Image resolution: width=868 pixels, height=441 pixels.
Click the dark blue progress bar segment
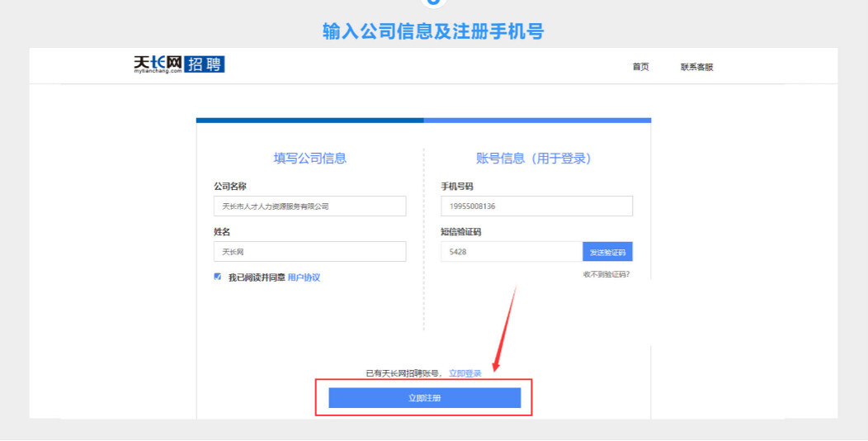pyautogui.click(x=309, y=121)
